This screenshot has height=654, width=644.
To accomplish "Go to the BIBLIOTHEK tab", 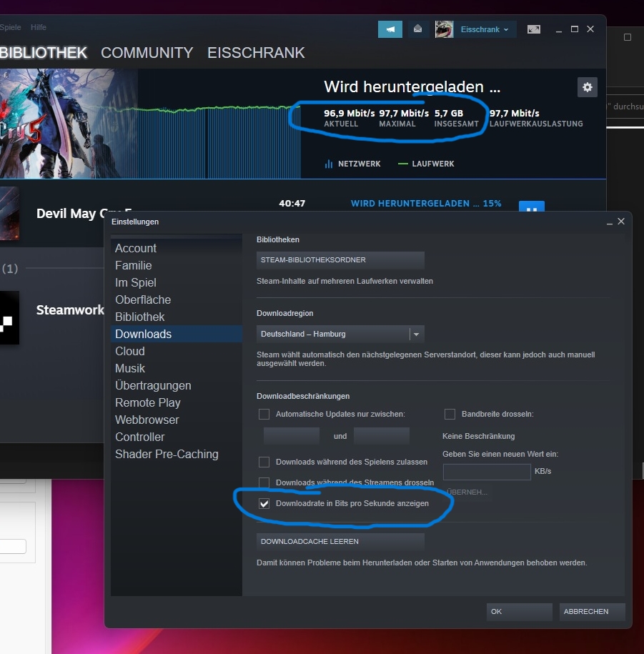I will (x=44, y=53).
